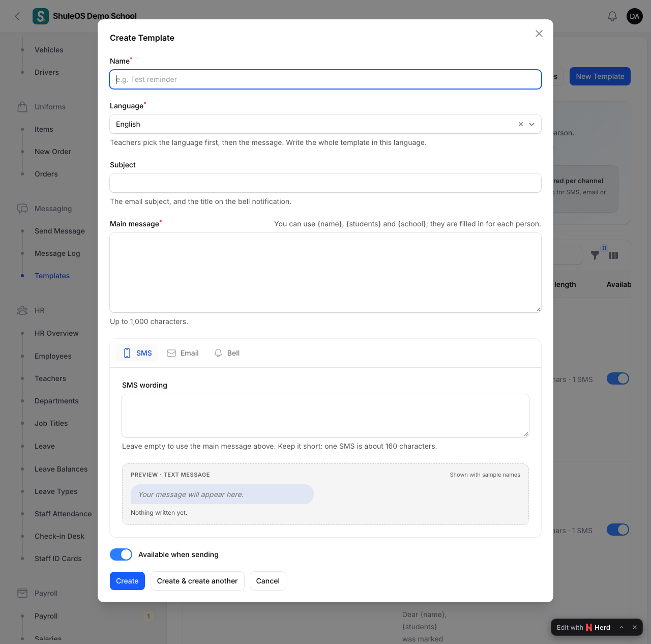Click the Create button
This screenshot has height=644, width=651.
(127, 581)
